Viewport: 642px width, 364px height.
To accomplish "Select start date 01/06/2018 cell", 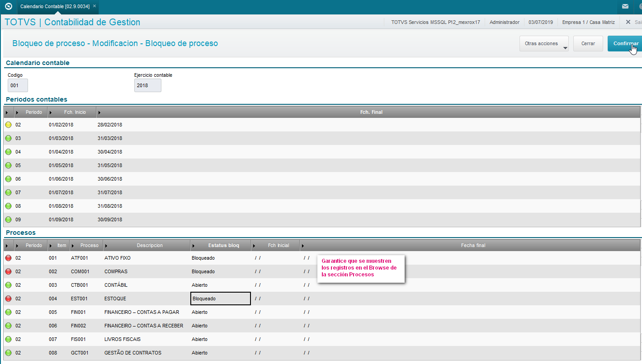I will 61,179.
